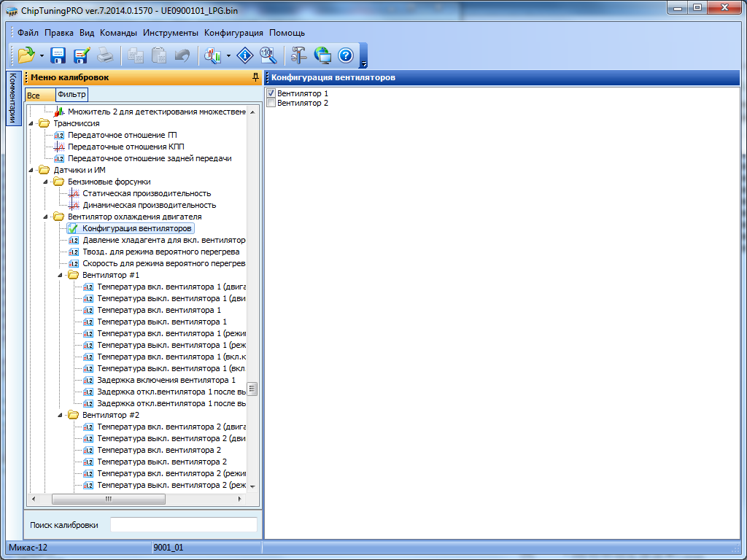Open settings via hammer and wrench icon

click(299, 55)
